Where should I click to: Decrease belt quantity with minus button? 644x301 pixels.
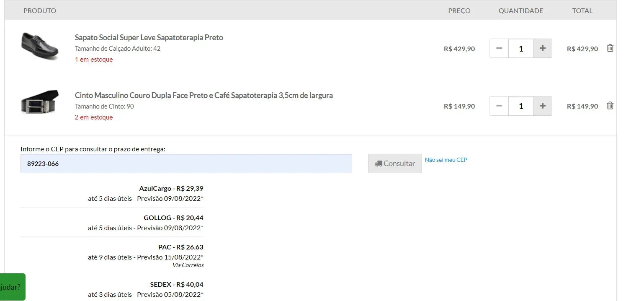[x=499, y=106]
